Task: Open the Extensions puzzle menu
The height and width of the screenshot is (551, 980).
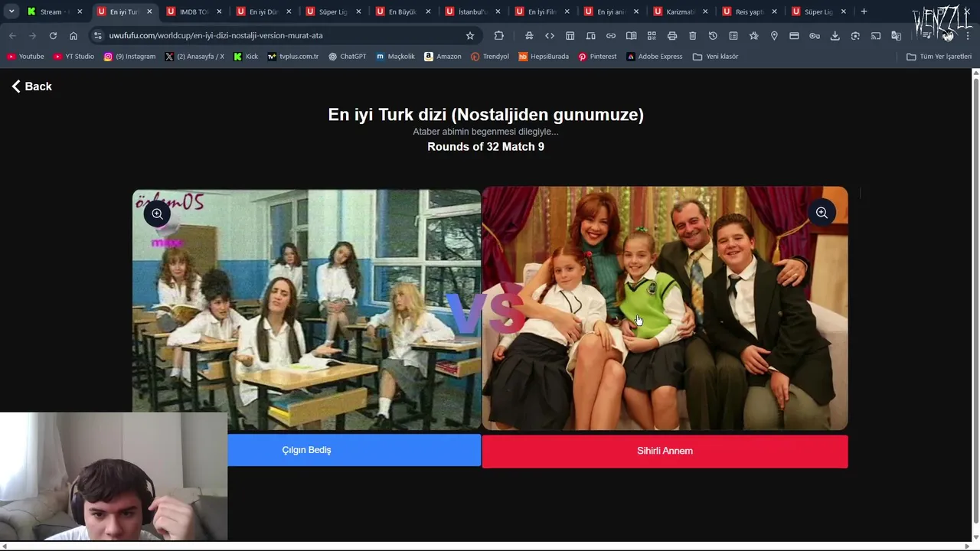Action: pyautogui.click(x=499, y=35)
